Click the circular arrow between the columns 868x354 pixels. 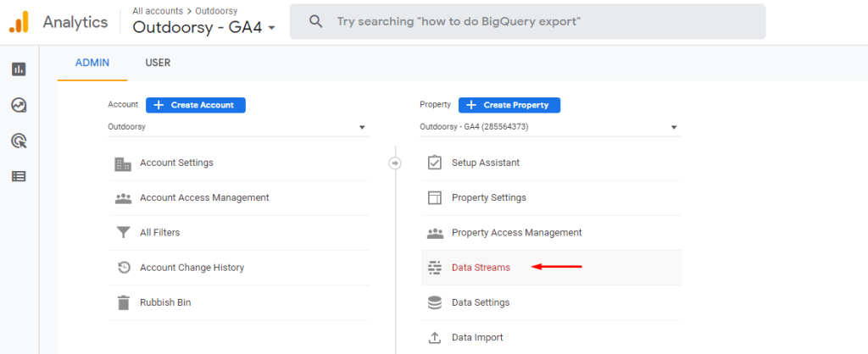point(395,163)
